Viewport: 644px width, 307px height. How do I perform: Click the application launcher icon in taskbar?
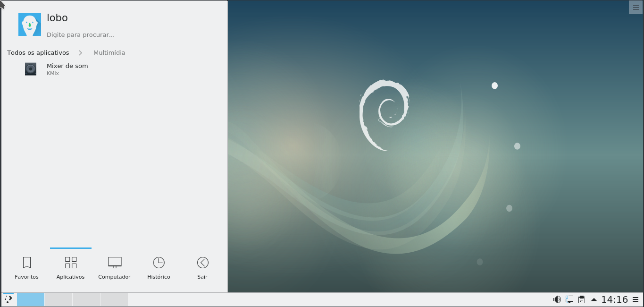coord(8,299)
